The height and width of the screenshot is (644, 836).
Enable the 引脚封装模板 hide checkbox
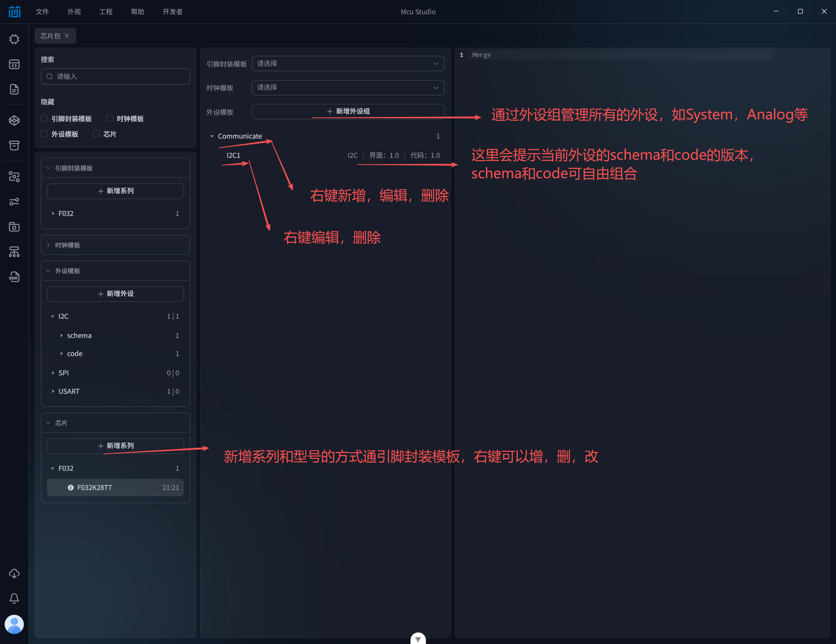45,119
